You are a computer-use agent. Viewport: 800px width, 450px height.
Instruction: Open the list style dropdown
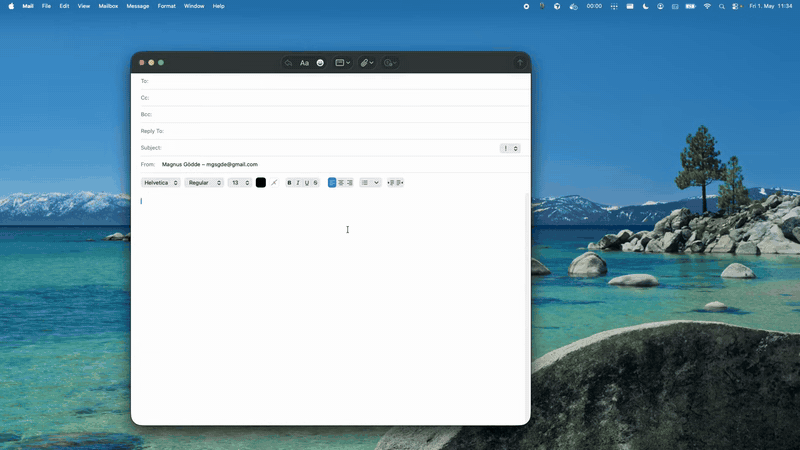pyautogui.click(x=370, y=183)
